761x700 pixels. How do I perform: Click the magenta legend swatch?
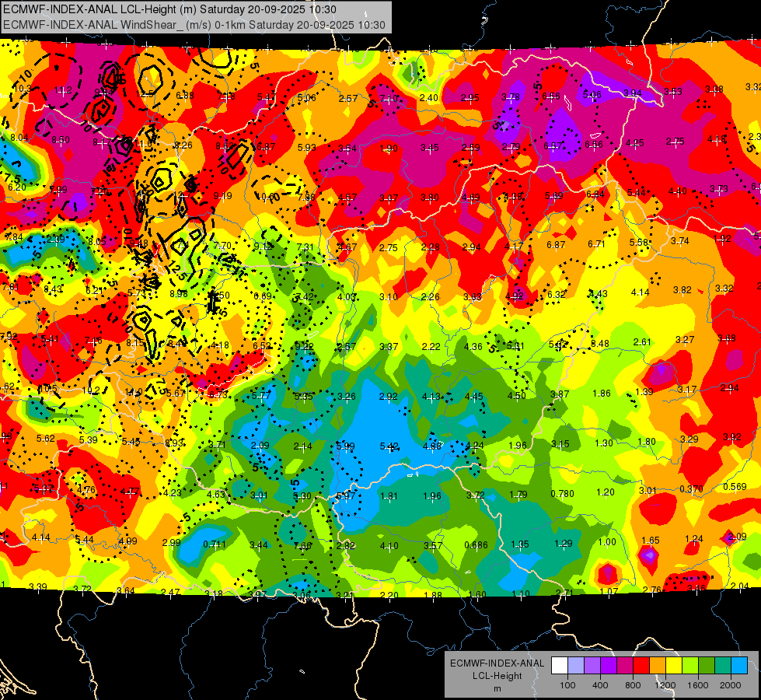[x=625, y=666]
